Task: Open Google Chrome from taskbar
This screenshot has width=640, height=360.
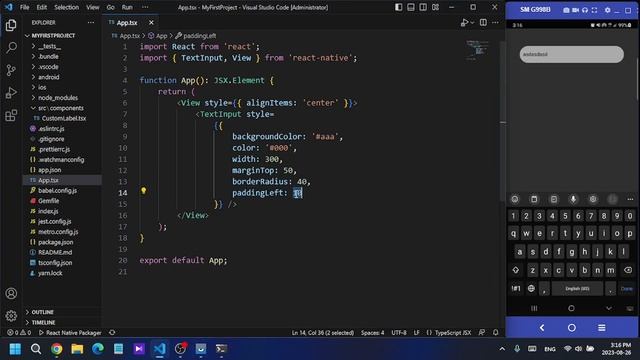Action: 57,349
